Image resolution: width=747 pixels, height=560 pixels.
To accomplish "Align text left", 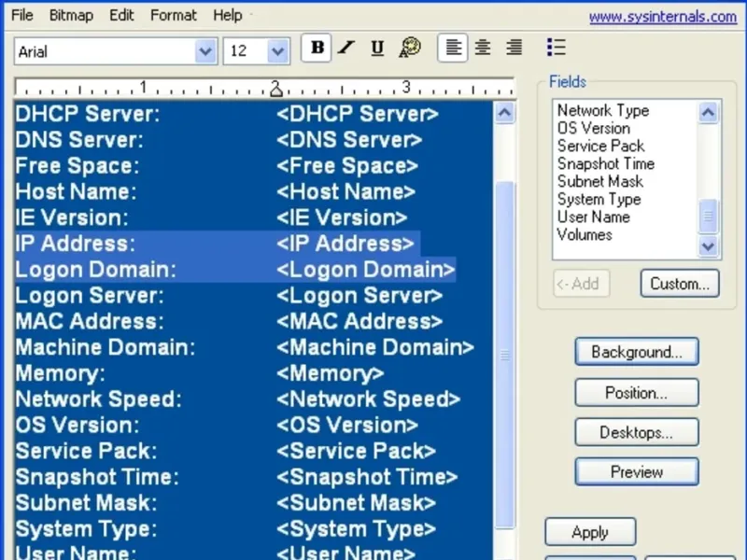I will (453, 48).
